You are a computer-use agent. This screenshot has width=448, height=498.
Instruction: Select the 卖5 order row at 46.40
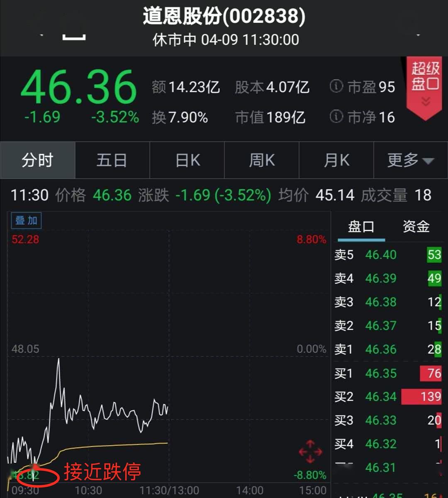pos(388,254)
